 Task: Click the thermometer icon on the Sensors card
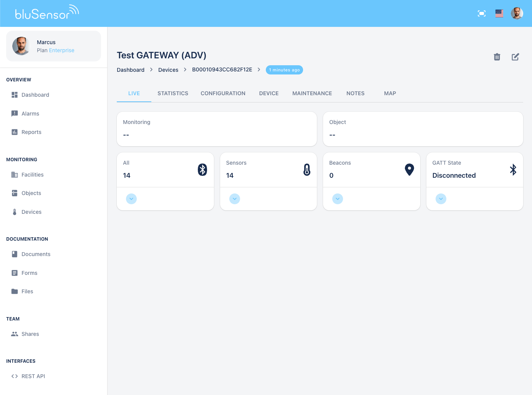pyautogui.click(x=307, y=169)
